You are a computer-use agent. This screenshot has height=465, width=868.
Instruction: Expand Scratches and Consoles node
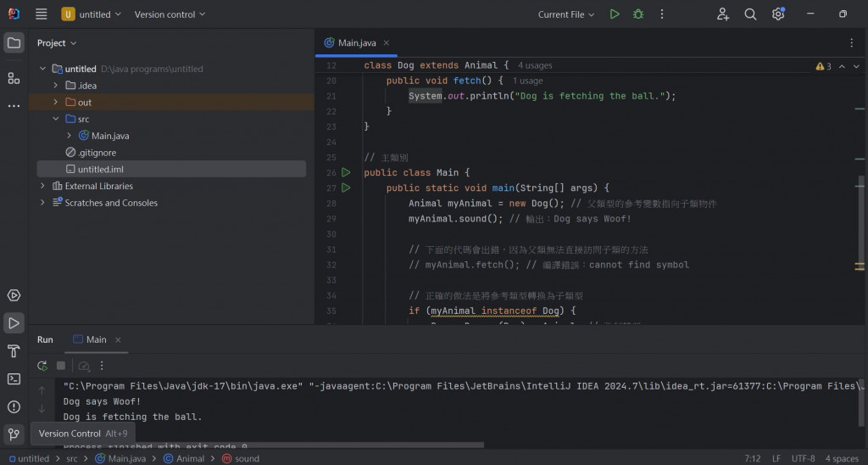click(42, 202)
